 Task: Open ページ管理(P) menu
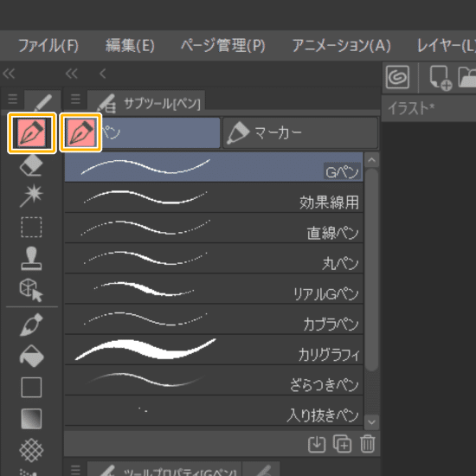point(223,46)
